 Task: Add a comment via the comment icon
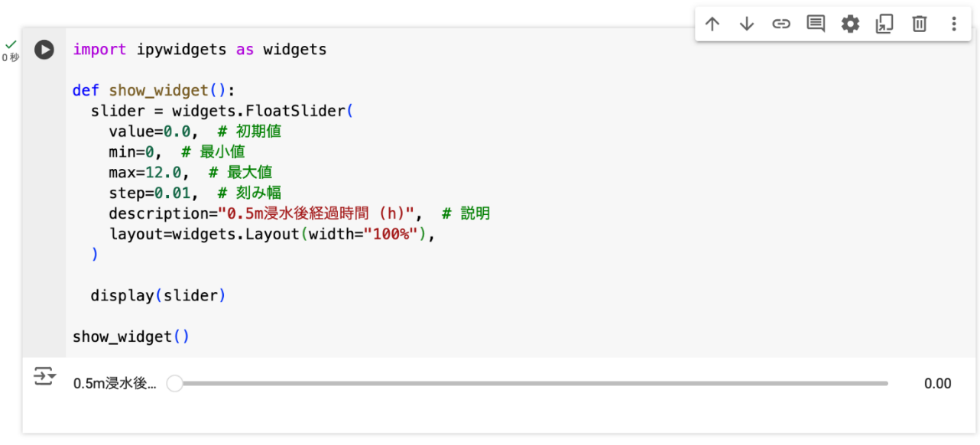coord(816,24)
